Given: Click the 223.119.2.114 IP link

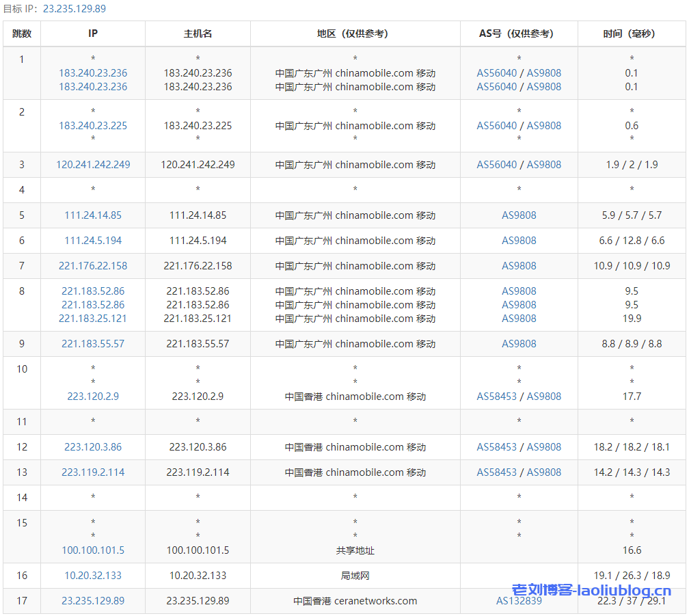Looking at the screenshot, I should click(93, 472).
